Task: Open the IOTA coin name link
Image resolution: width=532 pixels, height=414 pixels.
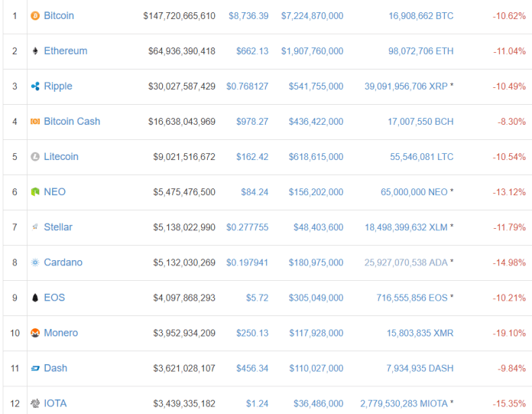Action: point(56,403)
